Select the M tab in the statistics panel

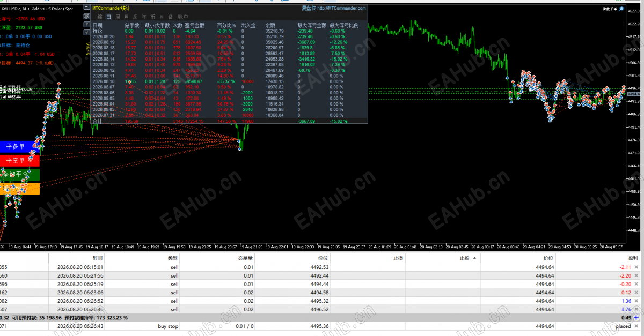(x=161, y=17)
